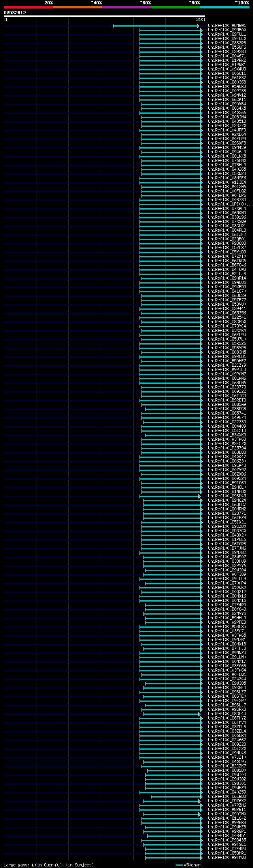The image size is (253, 868).
Task: Open hit UniRef100_P61837
Action: 227,78
